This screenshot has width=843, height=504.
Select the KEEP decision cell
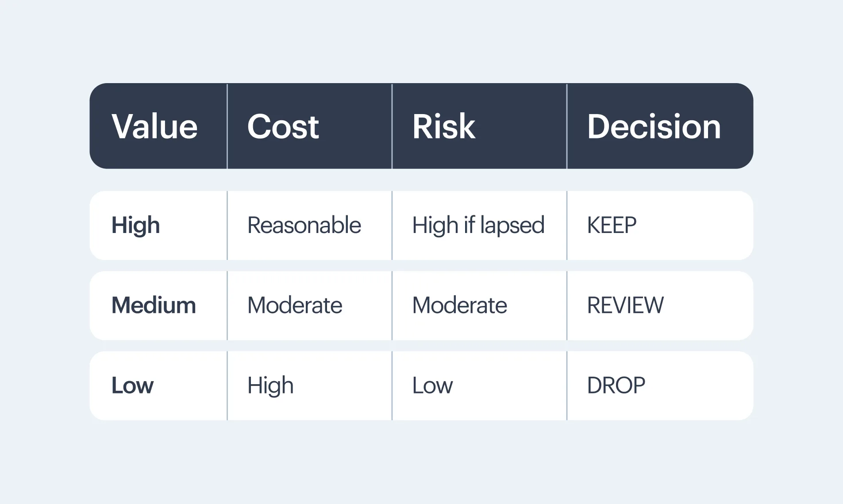pos(612,225)
